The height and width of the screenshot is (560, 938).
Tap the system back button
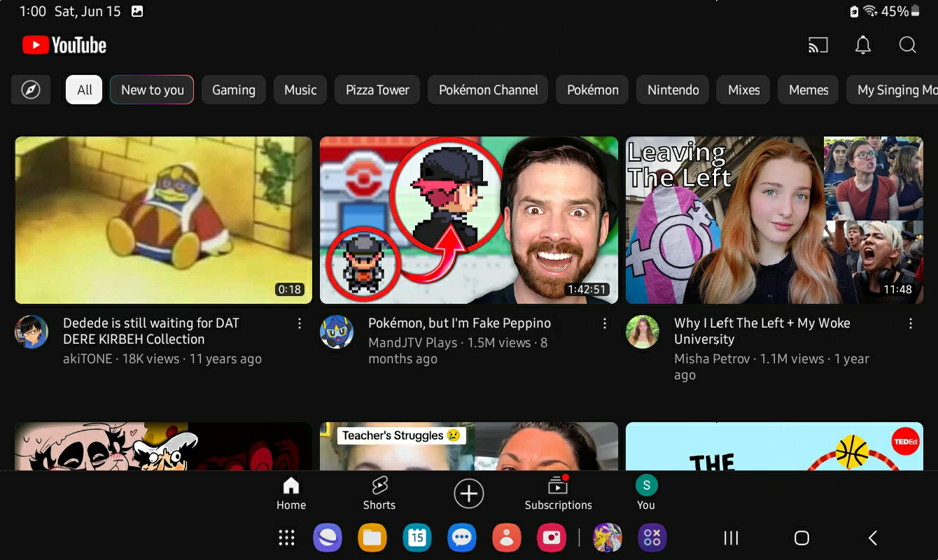[x=873, y=538]
